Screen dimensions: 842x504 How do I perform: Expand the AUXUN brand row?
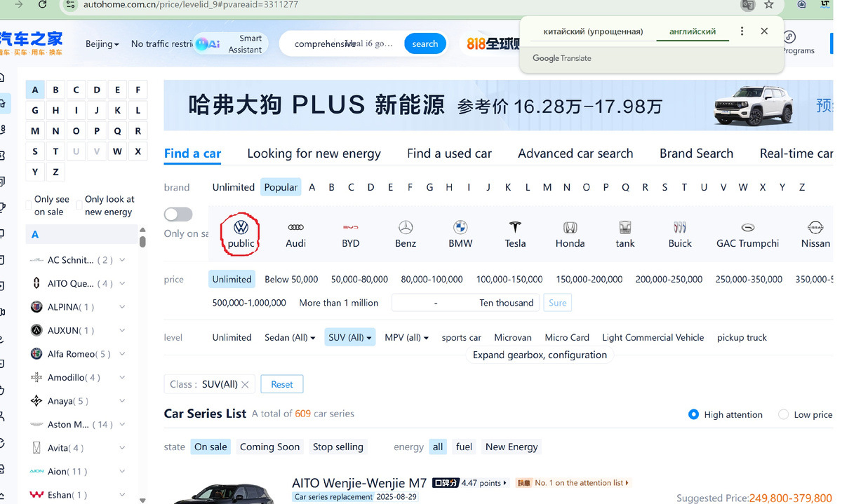pyautogui.click(x=123, y=330)
